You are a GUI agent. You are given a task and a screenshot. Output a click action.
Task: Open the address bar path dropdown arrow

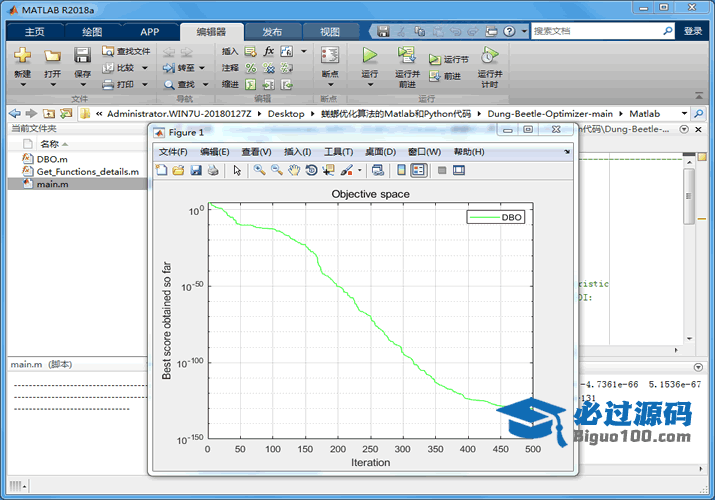pos(684,113)
